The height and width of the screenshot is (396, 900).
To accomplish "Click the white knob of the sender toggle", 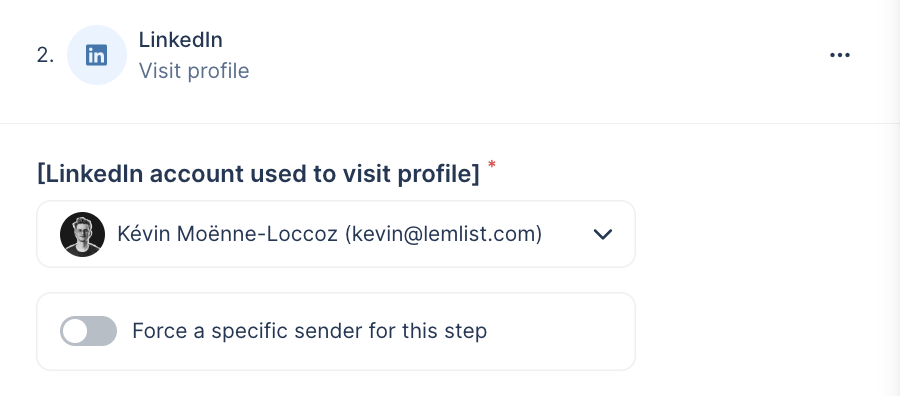I will (x=75, y=331).
